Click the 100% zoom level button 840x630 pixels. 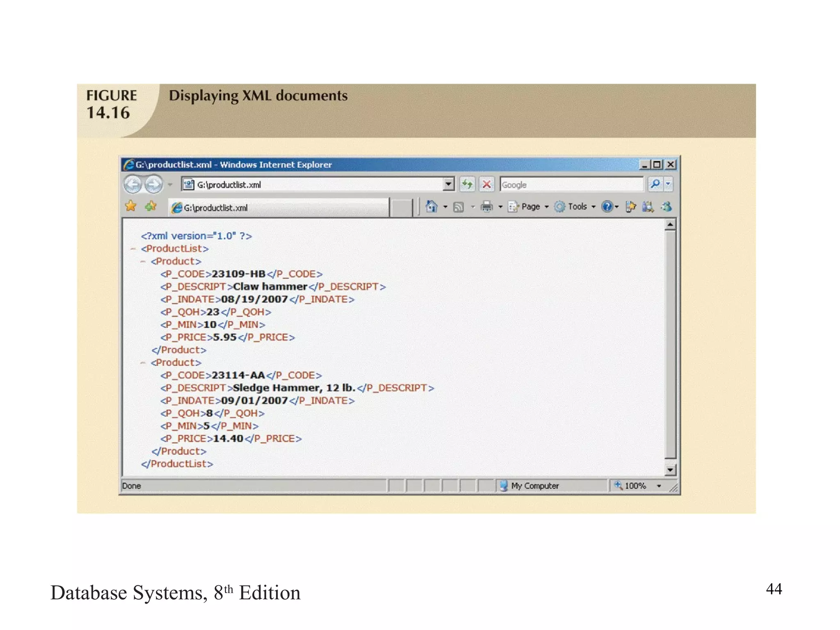(630, 486)
